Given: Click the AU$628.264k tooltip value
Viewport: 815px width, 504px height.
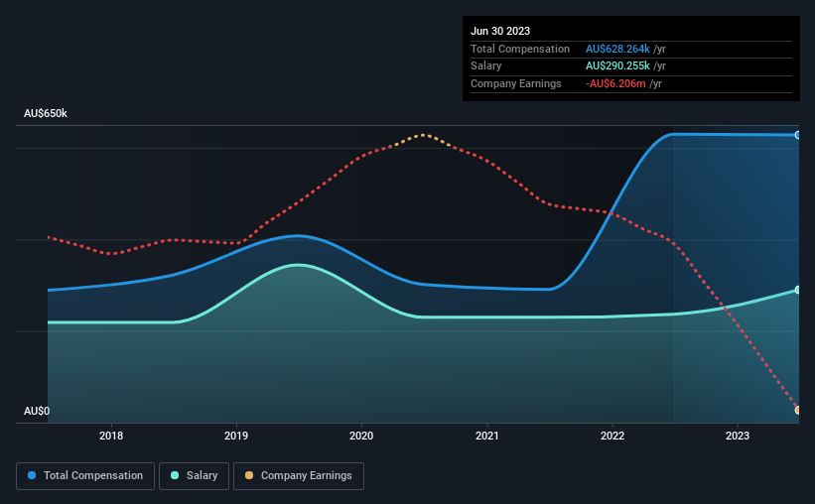Looking at the screenshot, I should pos(617,49).
